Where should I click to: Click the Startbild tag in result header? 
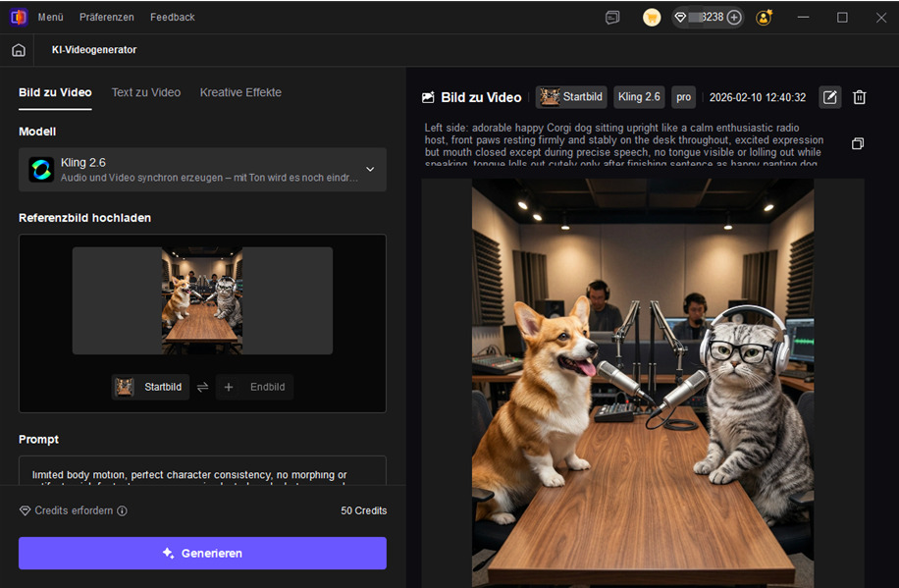click(x=571, y=97)
